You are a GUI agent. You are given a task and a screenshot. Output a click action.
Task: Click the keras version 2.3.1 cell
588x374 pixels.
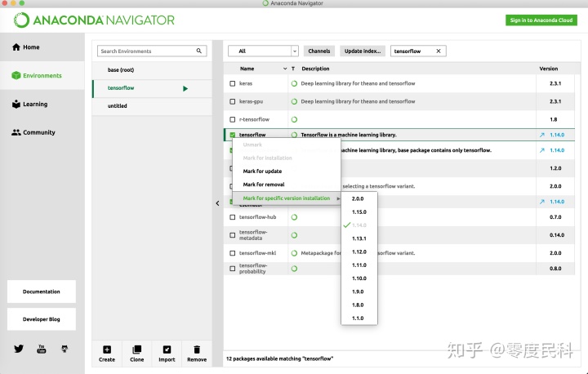[555, 83]
